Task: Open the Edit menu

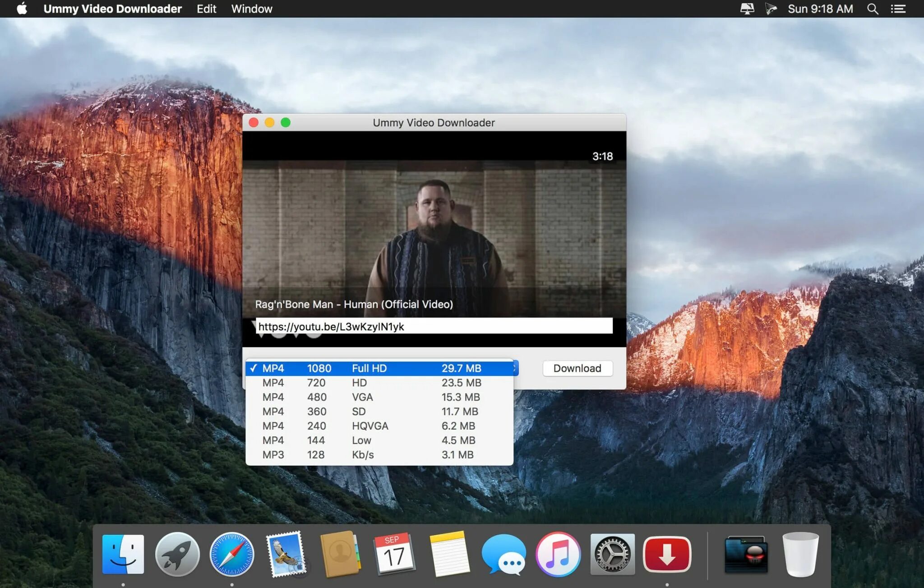Action: pos(206,9)
